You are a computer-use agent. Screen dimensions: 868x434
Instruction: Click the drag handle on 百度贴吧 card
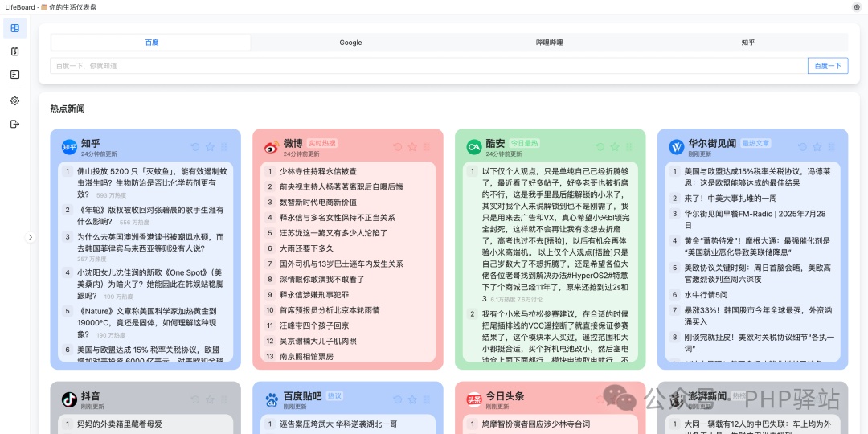click(x=427, y=399)
